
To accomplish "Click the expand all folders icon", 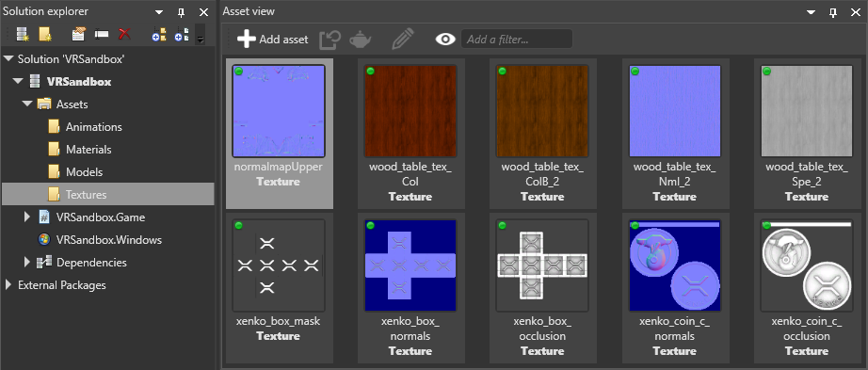I will pos(159,34).
